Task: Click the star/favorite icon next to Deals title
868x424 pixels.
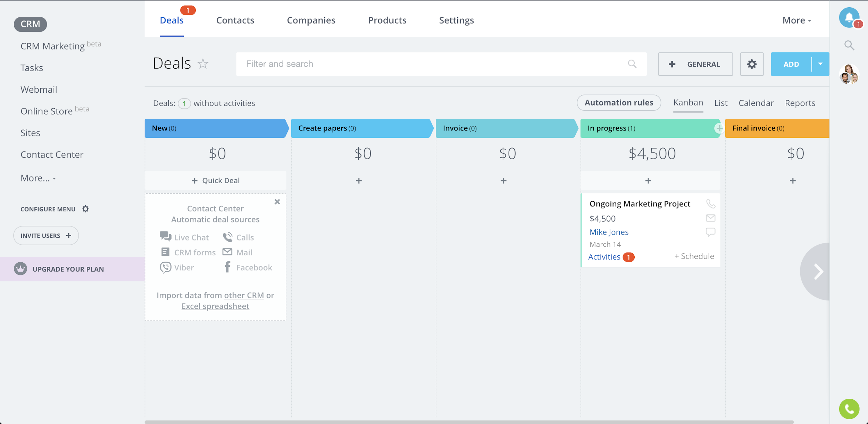Action: pyautogui.click(x=203, y=63)
